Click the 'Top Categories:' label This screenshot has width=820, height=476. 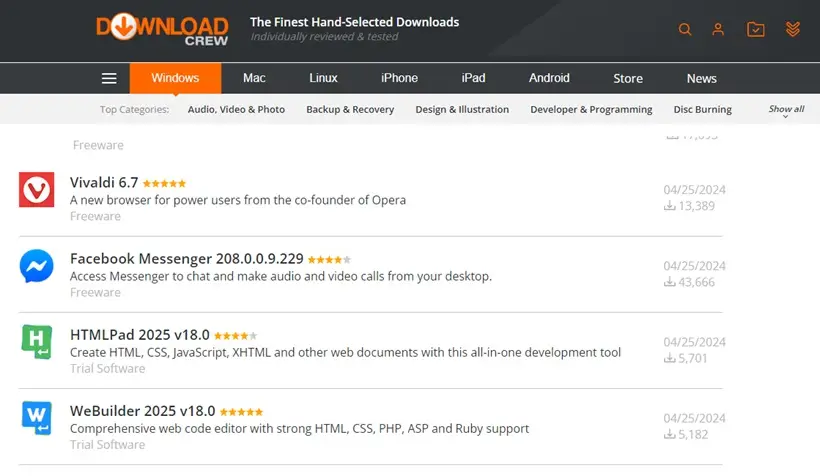[x=134, y=109]
